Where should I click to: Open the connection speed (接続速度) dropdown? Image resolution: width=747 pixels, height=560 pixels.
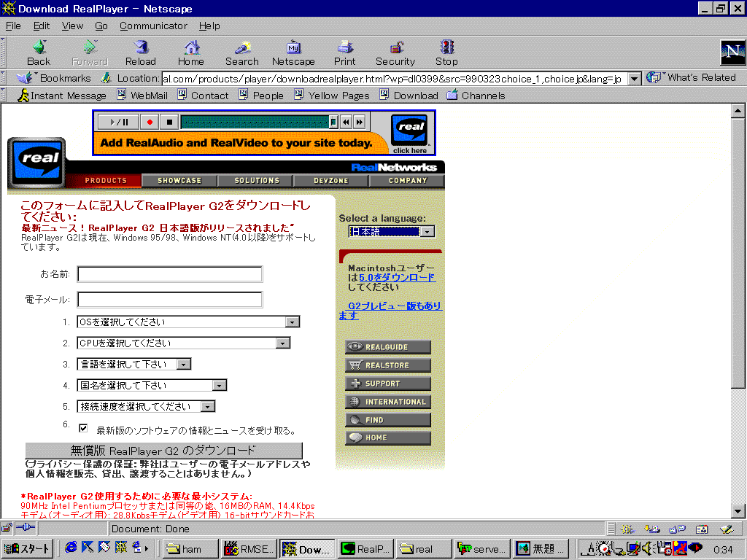click(x=146, y=406)
